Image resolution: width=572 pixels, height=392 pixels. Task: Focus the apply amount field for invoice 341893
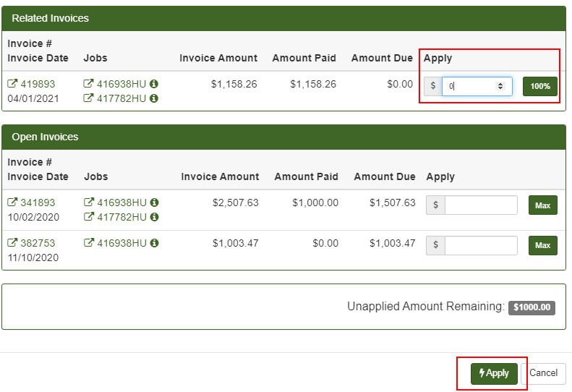point(481,205)
